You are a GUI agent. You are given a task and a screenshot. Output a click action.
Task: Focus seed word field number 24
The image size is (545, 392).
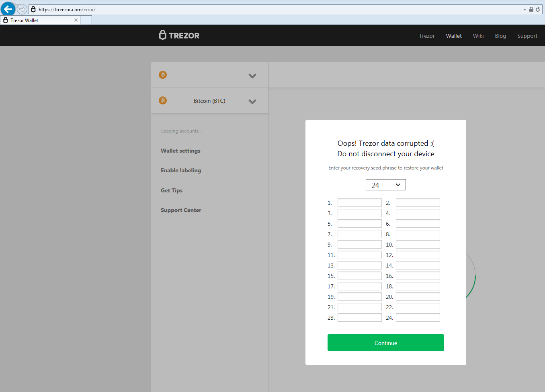coord(418,318)
